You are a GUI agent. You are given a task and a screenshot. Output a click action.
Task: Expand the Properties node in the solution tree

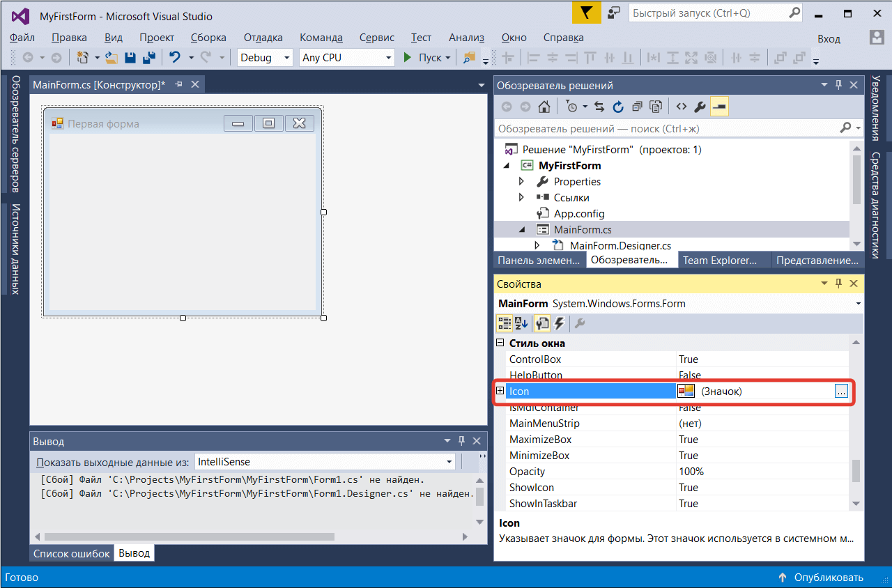pos(521,182)
